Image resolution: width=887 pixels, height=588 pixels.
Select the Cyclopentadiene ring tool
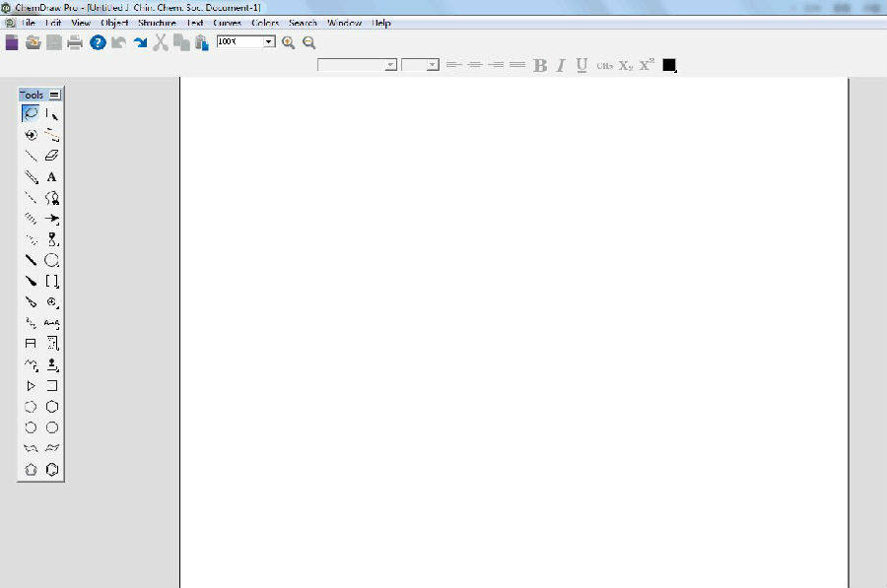pos(31,470)
